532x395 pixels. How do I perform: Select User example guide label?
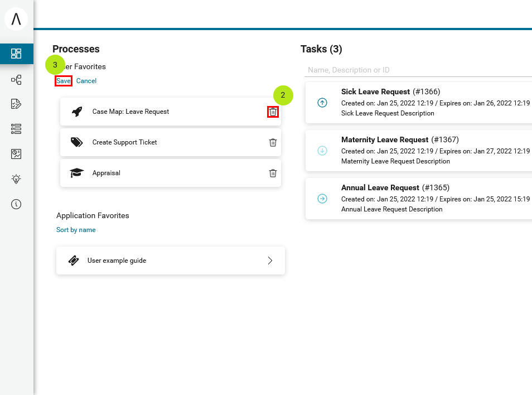117,261
